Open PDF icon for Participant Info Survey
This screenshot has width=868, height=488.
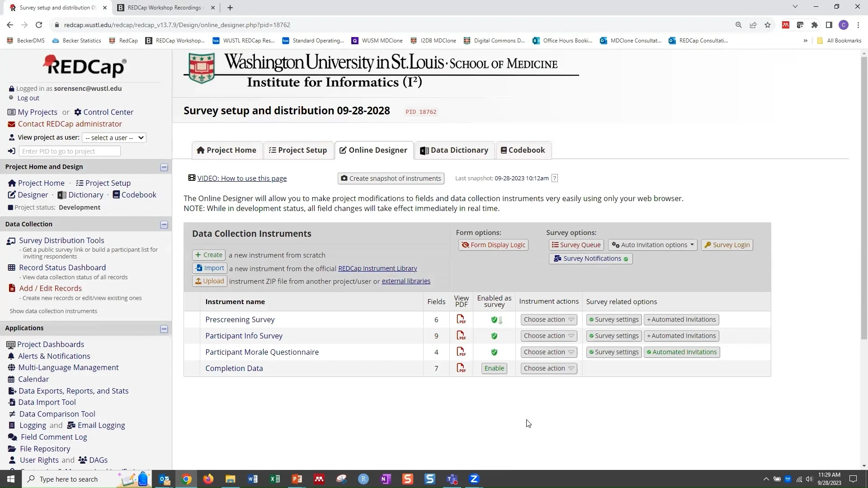click(x=461, y=336)
